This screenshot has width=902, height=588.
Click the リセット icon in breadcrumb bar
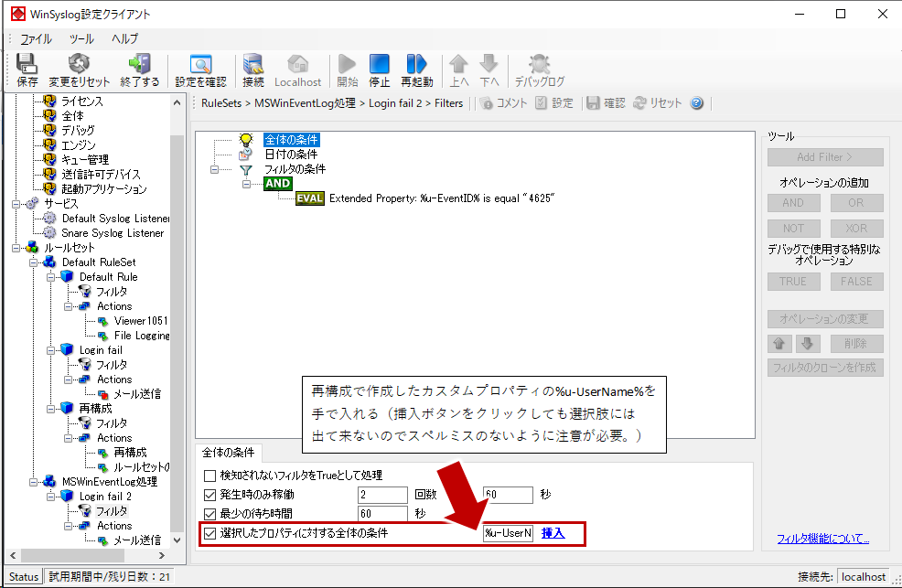(639, 103)
